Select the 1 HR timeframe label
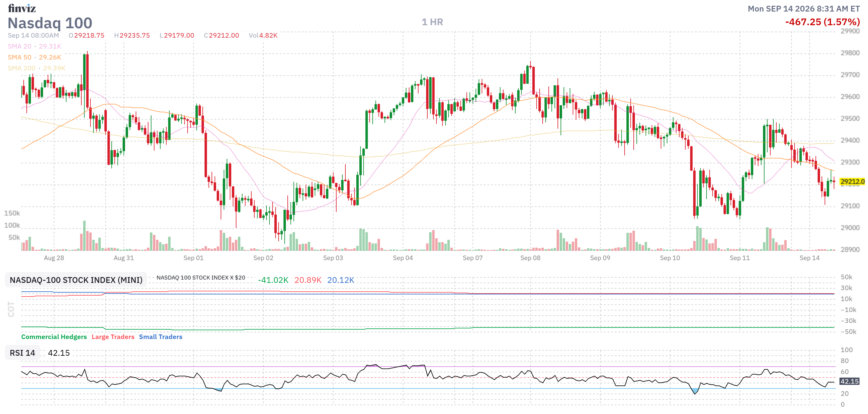This screenshot has width=868, height=414. [432, 22]
